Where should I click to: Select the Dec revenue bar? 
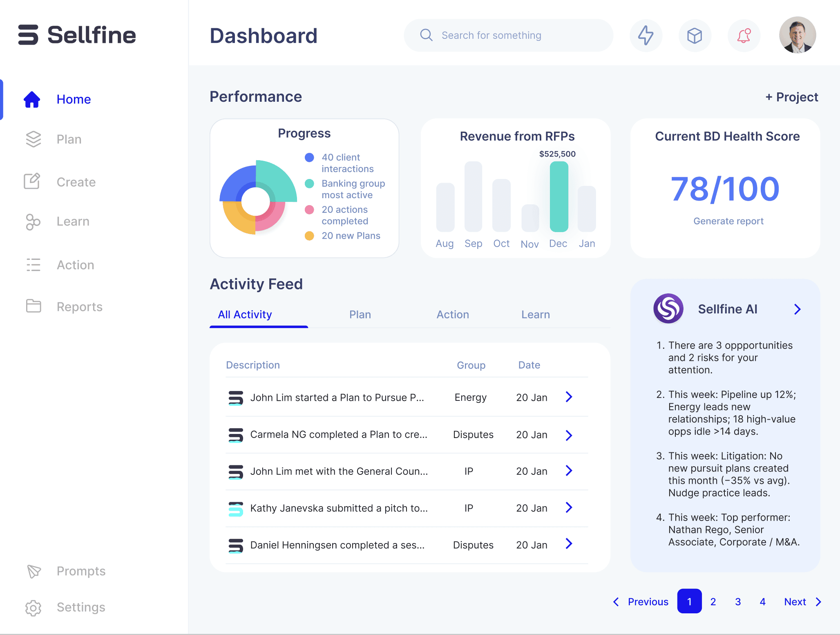tap(559, 197)
